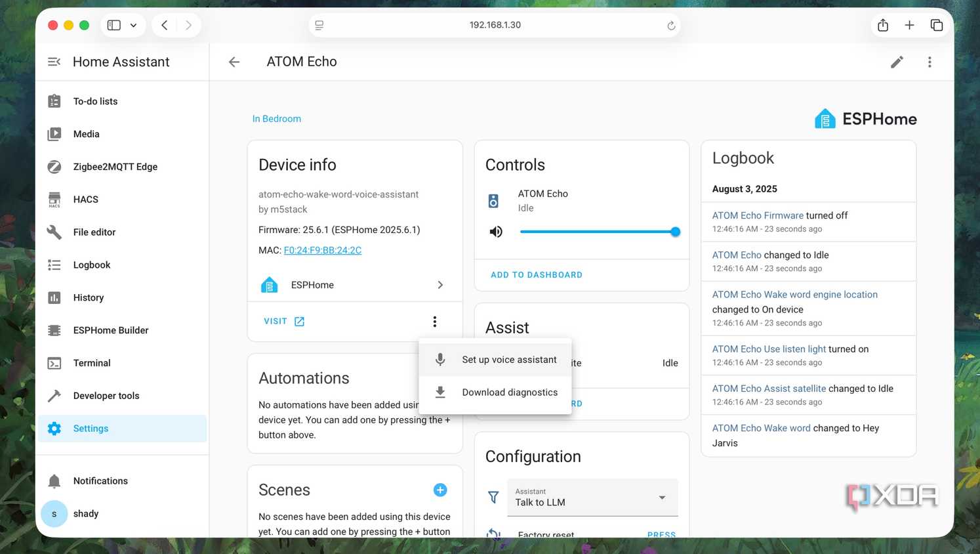Open History in the sidebar
980x554 pixels.
[x=122, y=297]
